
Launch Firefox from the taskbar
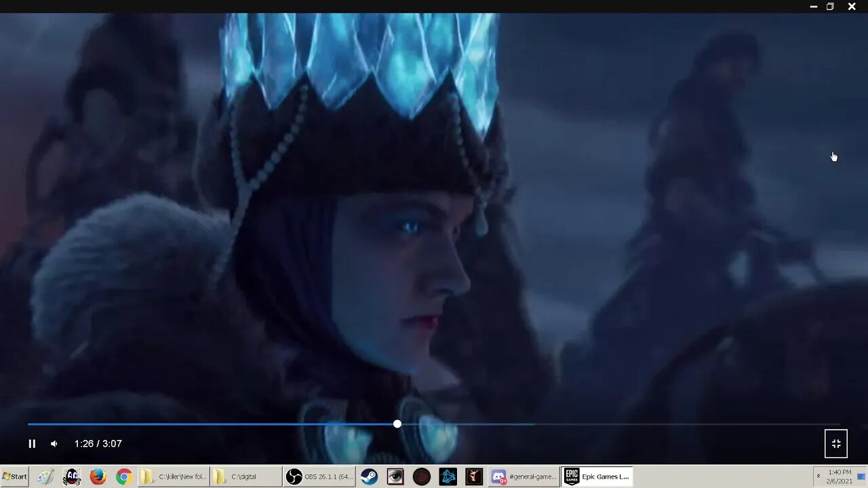click(98, 476)
